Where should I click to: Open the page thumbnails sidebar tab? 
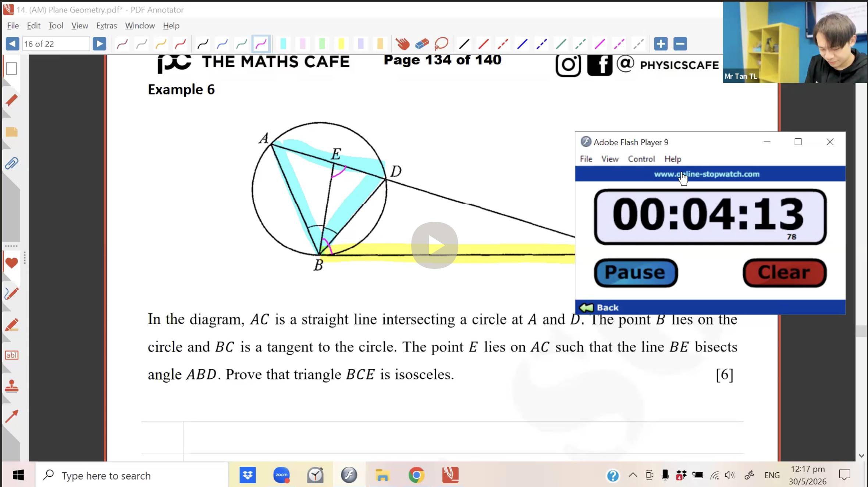[x=11, y=69]
